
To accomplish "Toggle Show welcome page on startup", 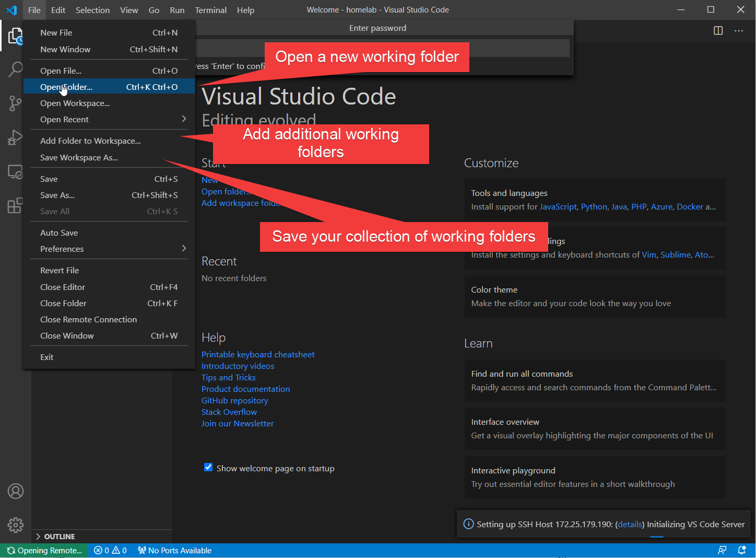I will pos(208,468).
